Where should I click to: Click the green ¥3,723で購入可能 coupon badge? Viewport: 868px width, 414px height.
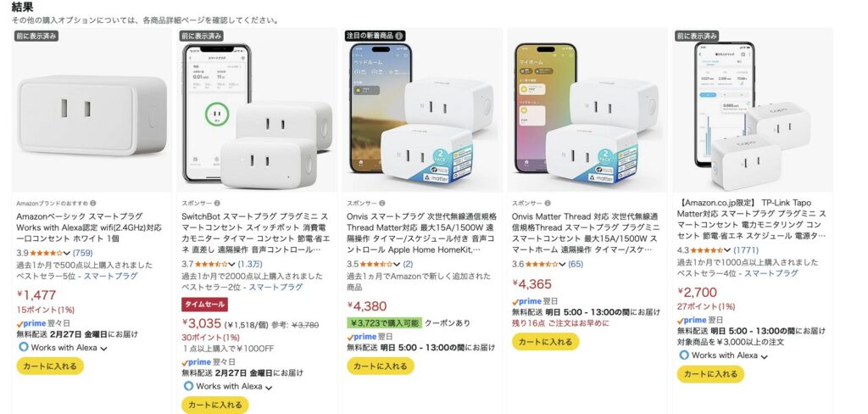pyautogui.click(x=384, y=322)
